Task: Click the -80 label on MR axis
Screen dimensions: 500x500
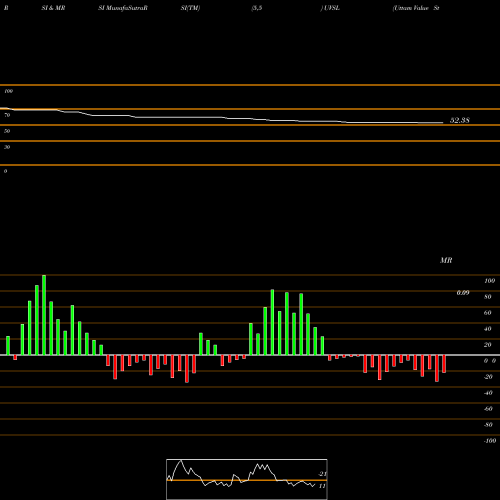Action: pyautogui.click(x=488, y=425)
